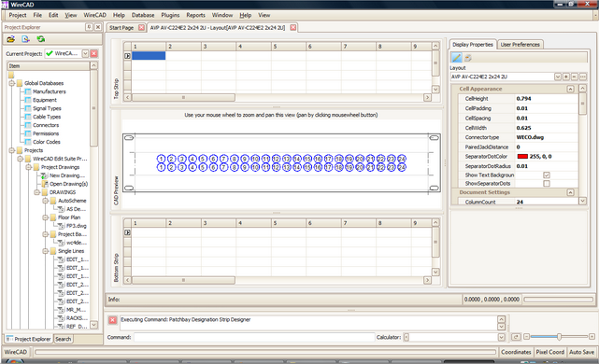The image size is (599, 364).
Task: Collapse the Global Databases tree node
Action: [12, 83]
